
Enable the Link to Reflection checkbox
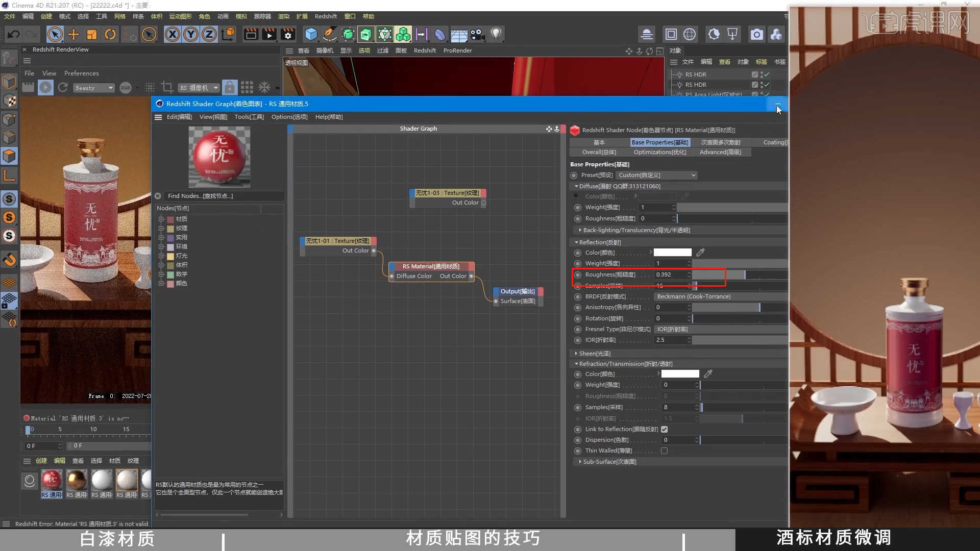tap(664, 429)
